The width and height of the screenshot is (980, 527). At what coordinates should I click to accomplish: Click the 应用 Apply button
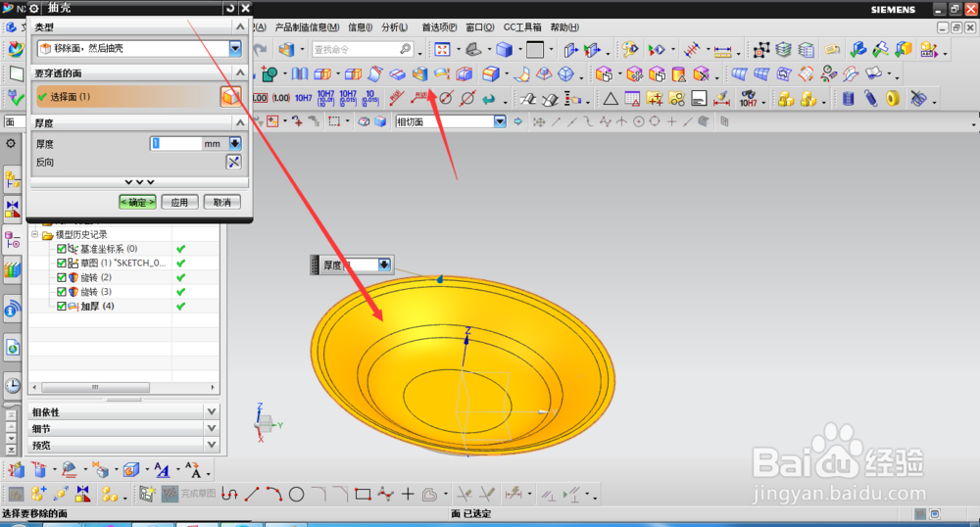[179, 202]
